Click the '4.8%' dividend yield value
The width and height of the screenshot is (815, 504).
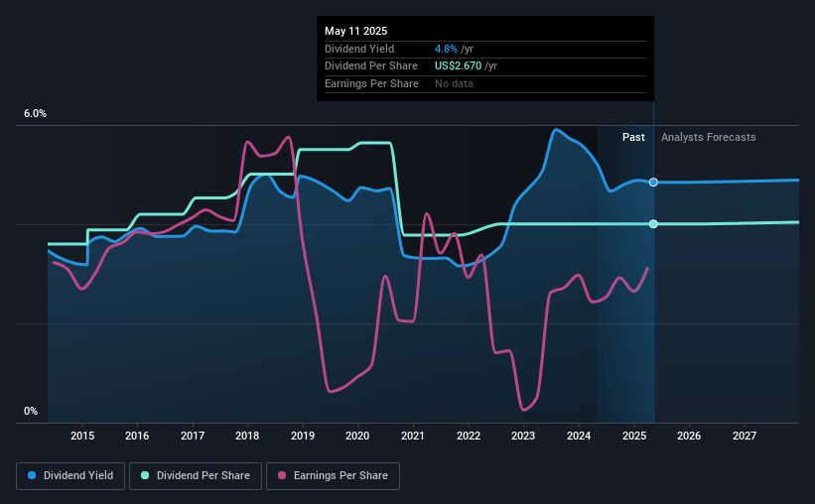tap(446, 49)
